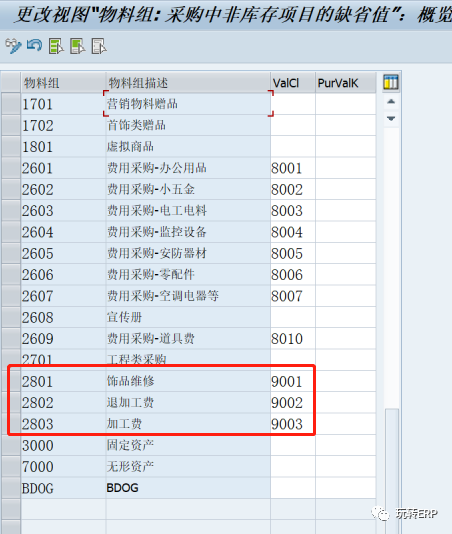Click the scroll down arrow of the table
Image resolution: width=452 pixels, height=534 pixels.
(391, 119)
